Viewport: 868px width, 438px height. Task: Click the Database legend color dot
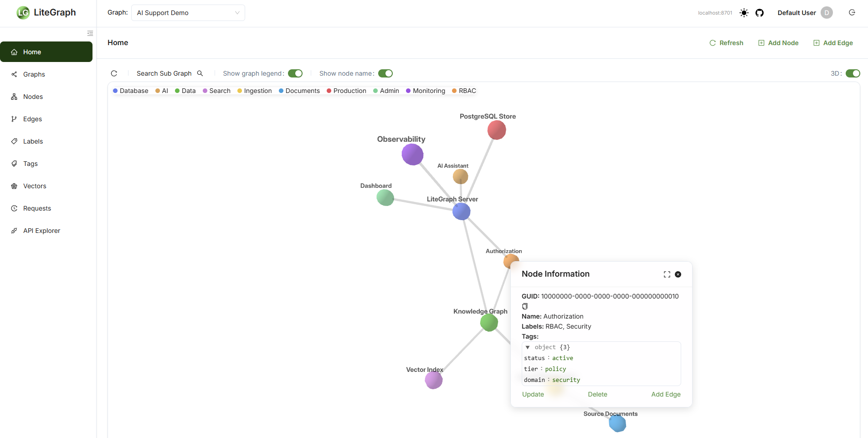coord(116,91)
